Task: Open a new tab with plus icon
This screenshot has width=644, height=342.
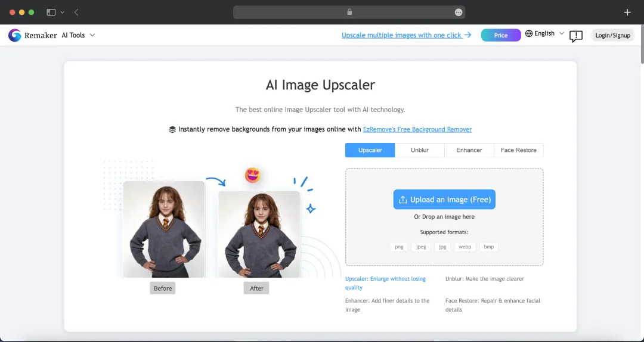Action: (627, 13)
